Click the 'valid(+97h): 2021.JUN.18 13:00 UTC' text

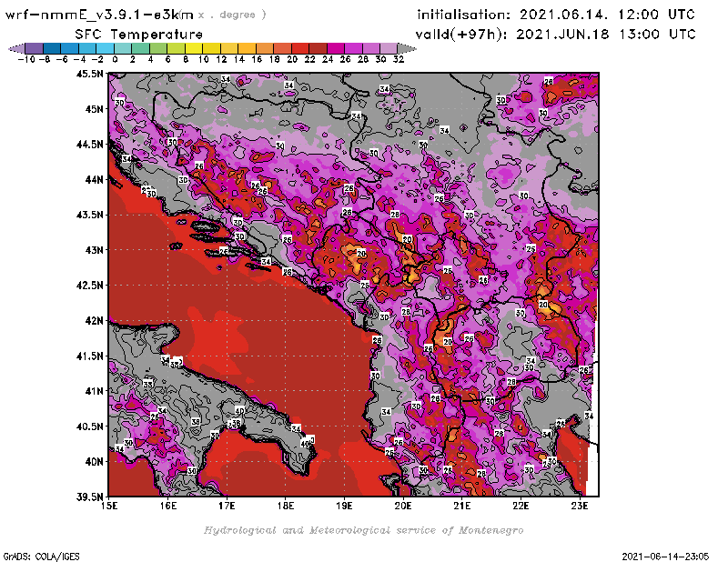tap(555, 35)
